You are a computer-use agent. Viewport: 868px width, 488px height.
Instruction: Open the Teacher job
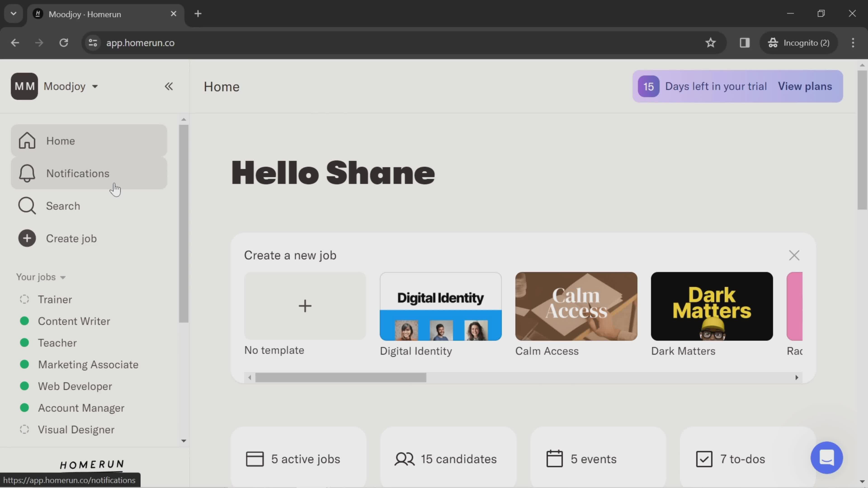point(57,343)
